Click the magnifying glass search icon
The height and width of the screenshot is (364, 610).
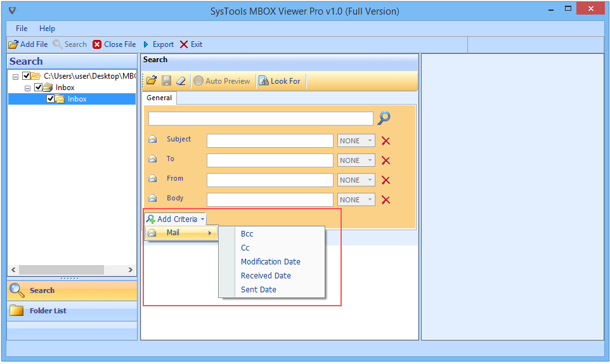pos(384,118)
